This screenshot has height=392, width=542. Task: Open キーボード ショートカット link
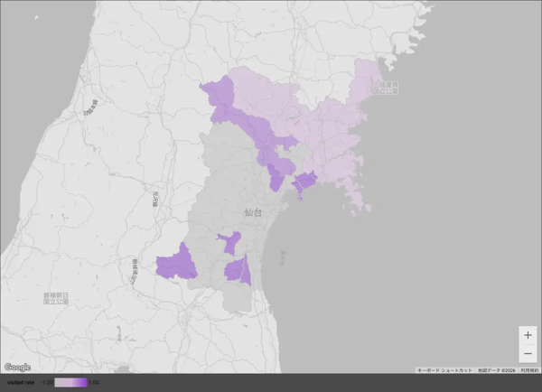[444, 370]
